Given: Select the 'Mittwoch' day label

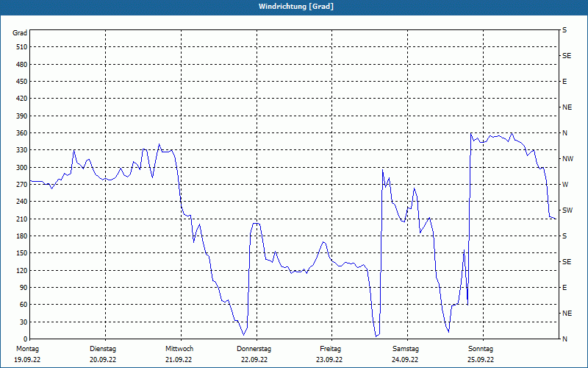Looking at the screenshot, I should coord(179,349).
